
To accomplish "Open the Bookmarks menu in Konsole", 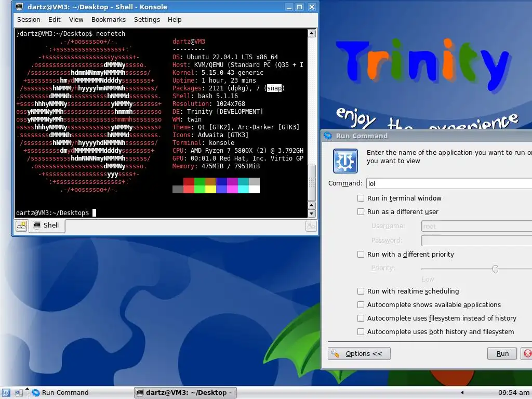I will [x=109, y=20].
